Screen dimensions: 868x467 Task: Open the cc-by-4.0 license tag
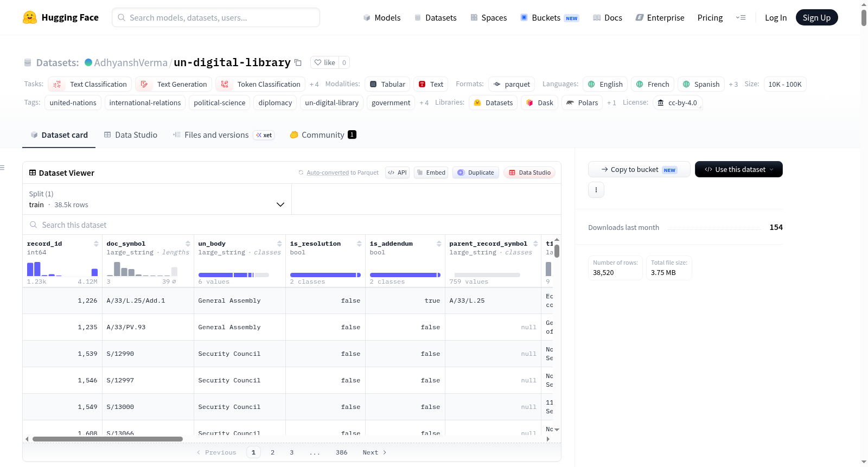[x=678, y=103]
